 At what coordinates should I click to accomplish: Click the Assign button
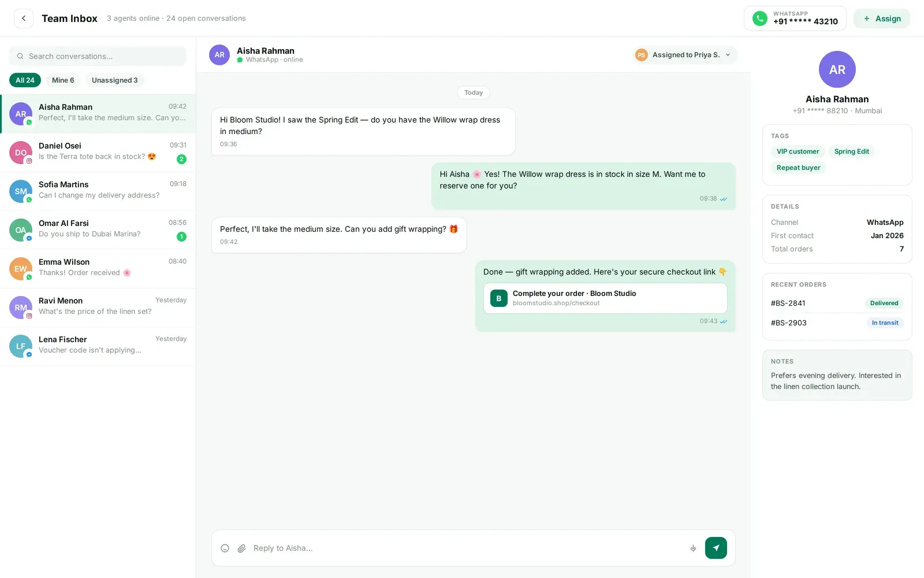882,18
